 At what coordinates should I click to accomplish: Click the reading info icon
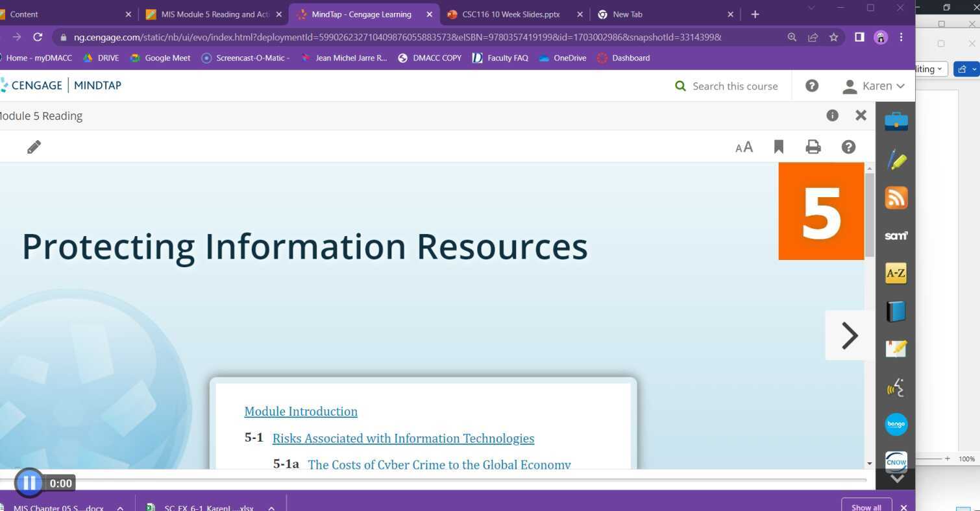click(832, 115)
